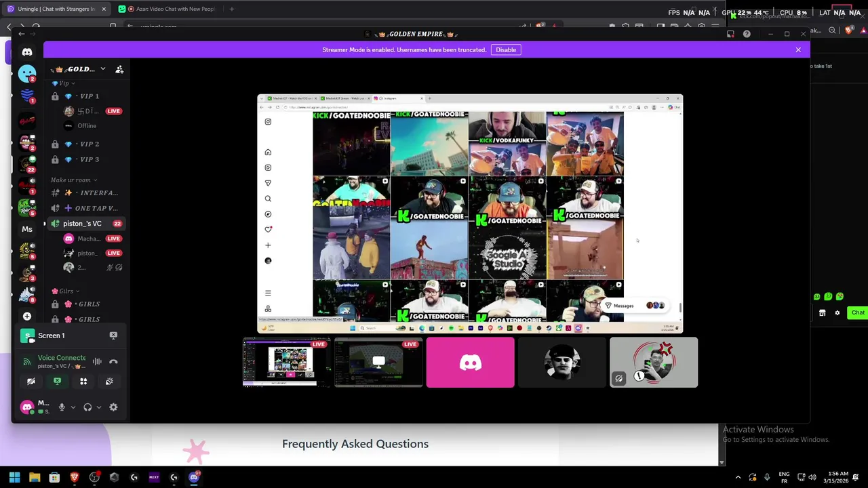Open Discord direct messages home icon
This screenshot has height=488, width=868.
point(27,52)
